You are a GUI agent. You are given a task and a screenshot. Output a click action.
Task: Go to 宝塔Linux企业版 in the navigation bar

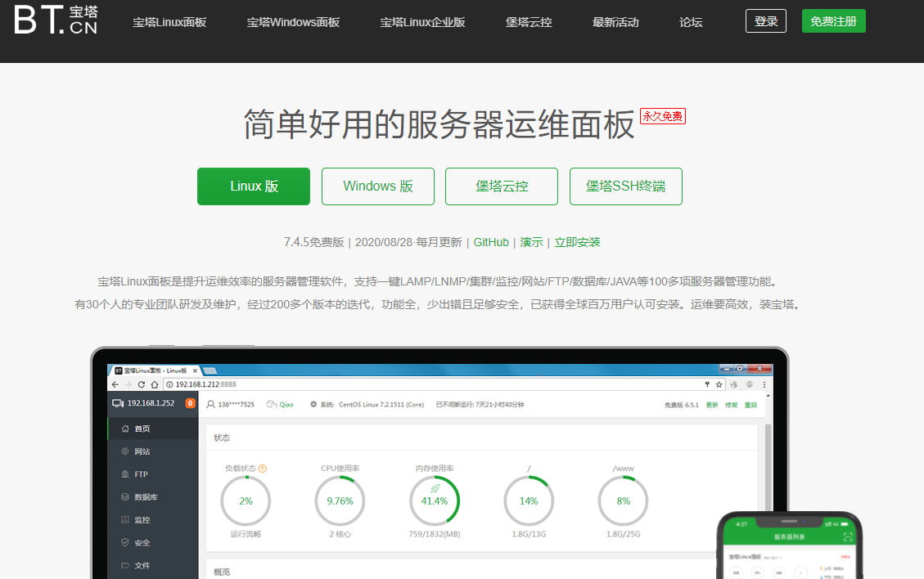[x=422, y=22]
